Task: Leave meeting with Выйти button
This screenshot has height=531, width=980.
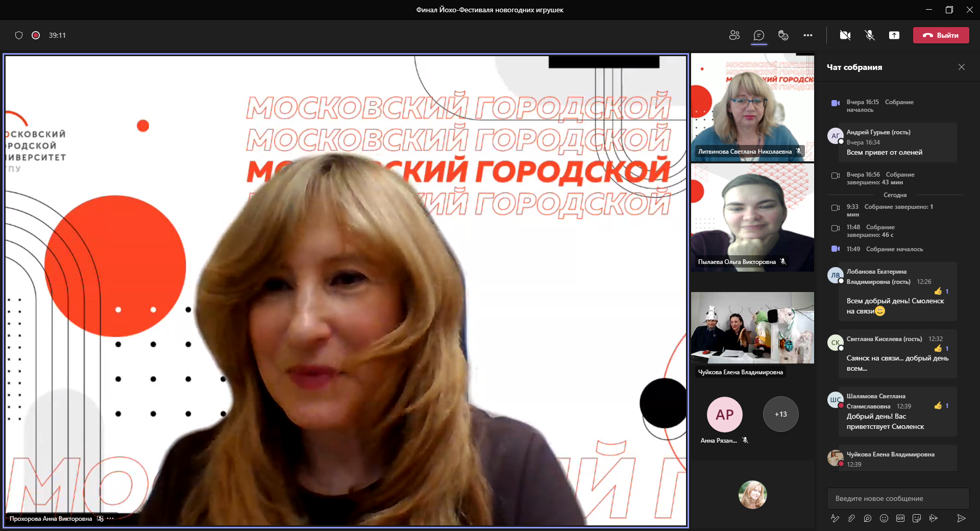Action: 941,35
